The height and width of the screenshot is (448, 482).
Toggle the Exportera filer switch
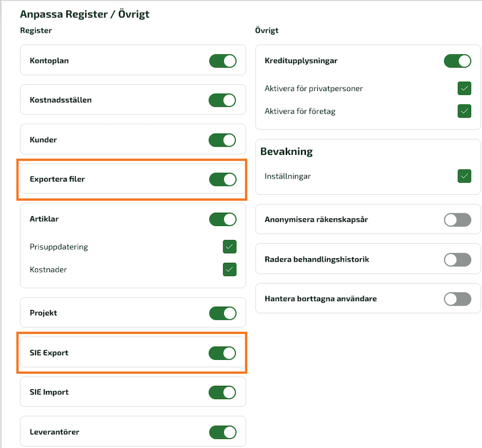pyautogui.click(x=223, y=180)
